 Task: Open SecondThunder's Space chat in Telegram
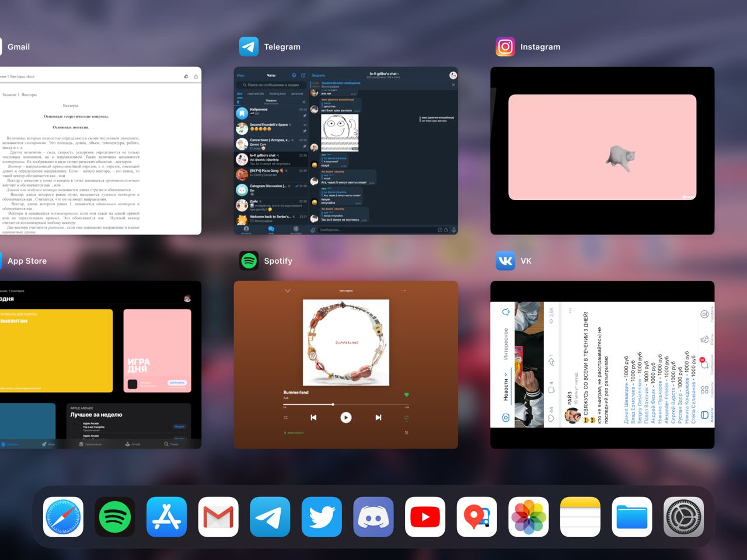pyautogui.click(x=271, y=128)
